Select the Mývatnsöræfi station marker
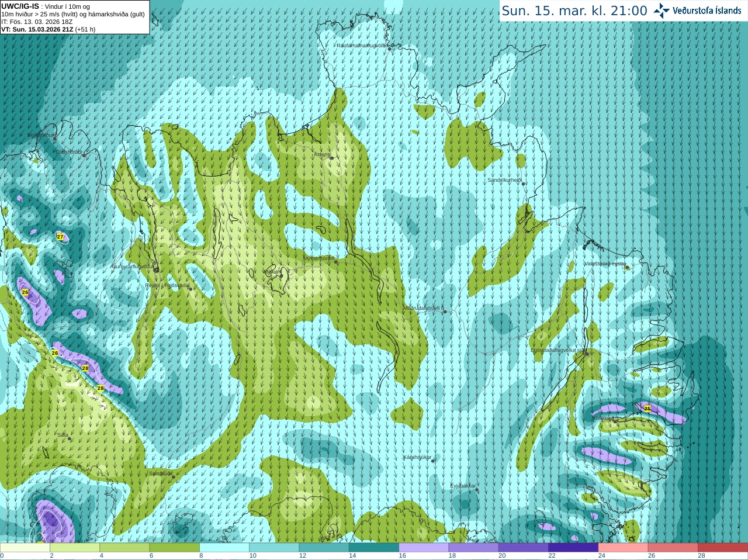Screen dimensions: 748x560 pyautogui.click(x=335, y=261)
